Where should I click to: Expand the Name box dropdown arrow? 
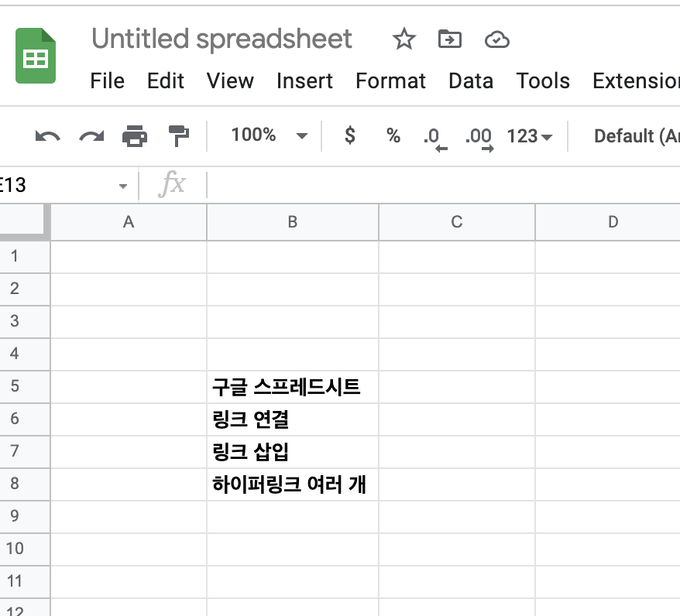point(123,187)
